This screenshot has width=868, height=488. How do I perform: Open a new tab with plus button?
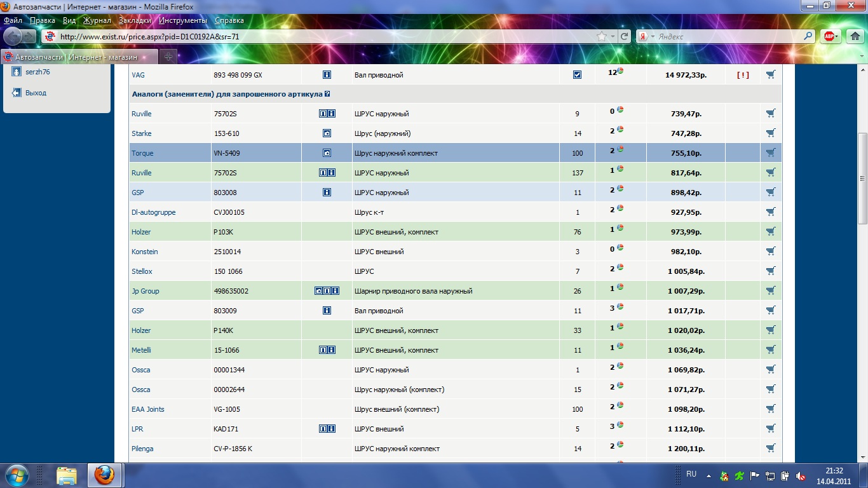point(169,57)
